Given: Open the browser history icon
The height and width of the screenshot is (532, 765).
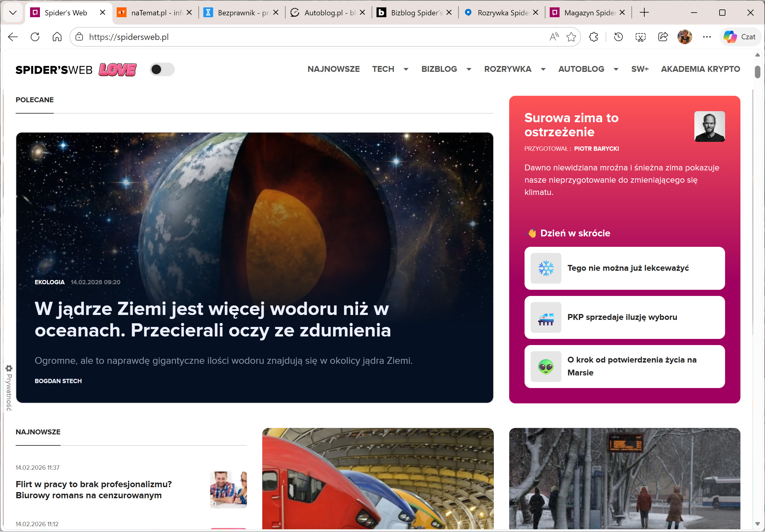Looking at the screenshot, I should click(618, 37).
